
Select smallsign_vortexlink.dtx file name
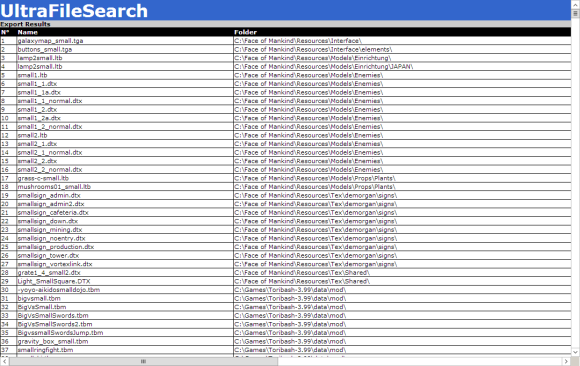[55, 264]
